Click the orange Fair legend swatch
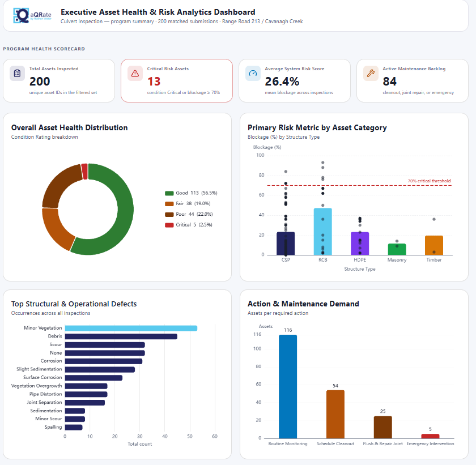476x465 pixels. coord(169,204)
